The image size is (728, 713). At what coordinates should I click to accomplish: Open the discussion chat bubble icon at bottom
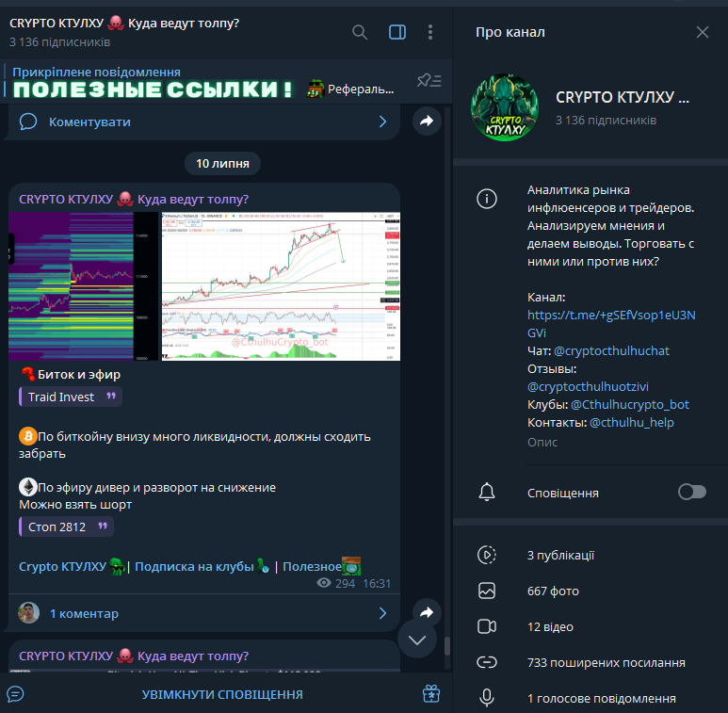click(15, 694)
